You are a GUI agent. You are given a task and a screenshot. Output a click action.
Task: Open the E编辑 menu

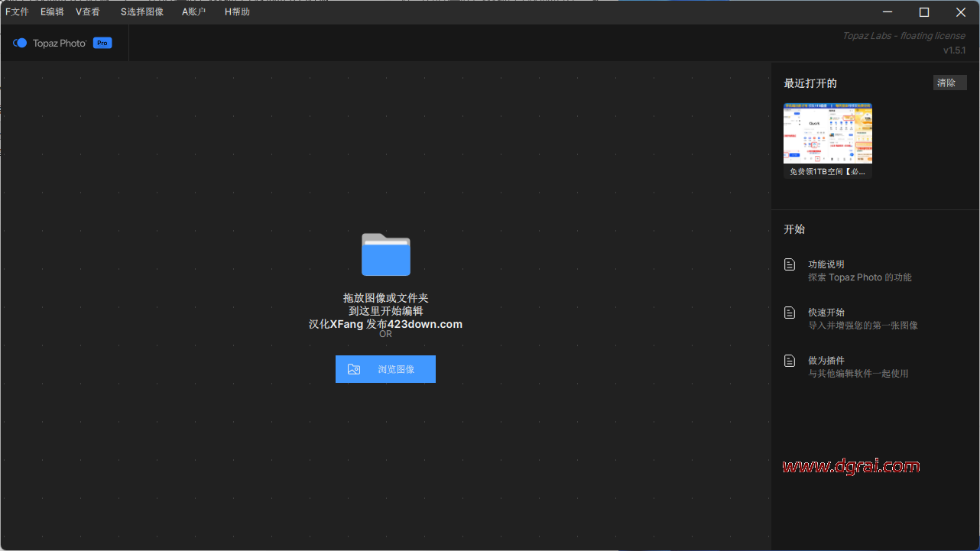pyautogui.click(x=52, y=12)
